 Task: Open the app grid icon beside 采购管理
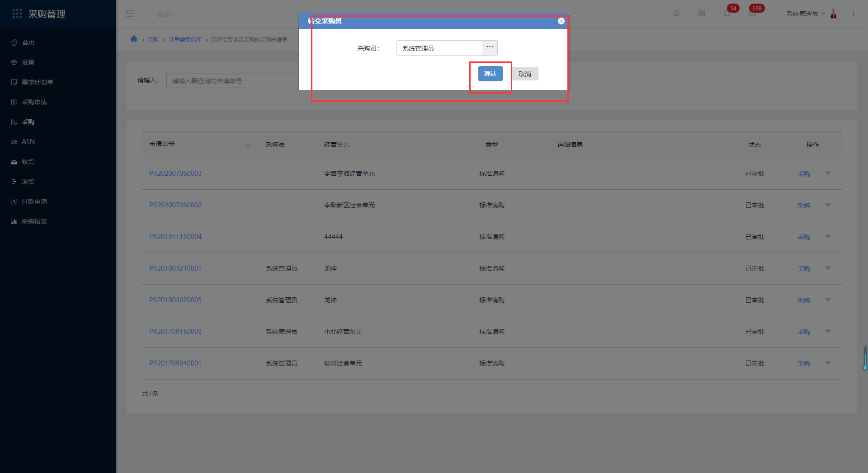[17, 14]
